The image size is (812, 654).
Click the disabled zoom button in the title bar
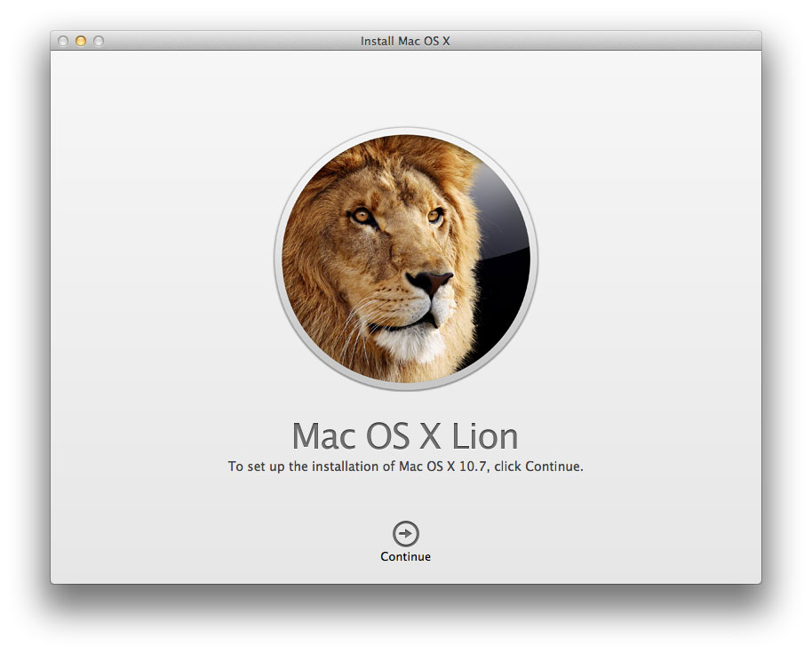click(x=99, y=41)
